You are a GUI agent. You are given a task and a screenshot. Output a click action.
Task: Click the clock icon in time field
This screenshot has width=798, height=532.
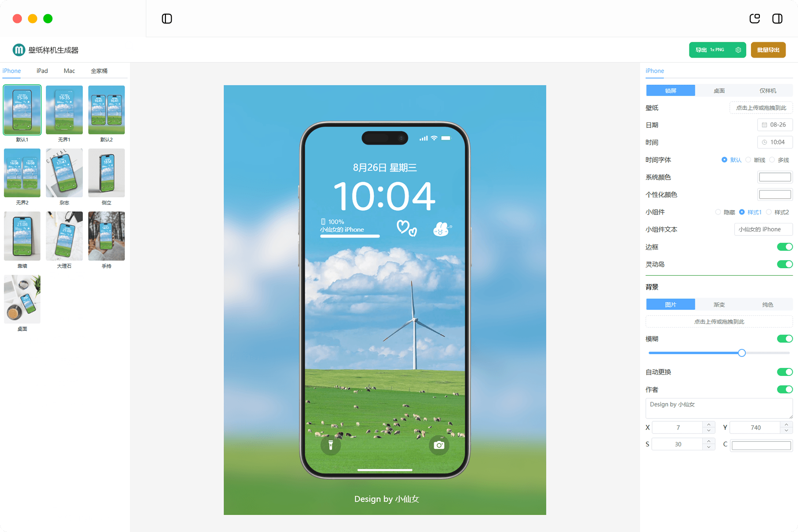[764, 142]
